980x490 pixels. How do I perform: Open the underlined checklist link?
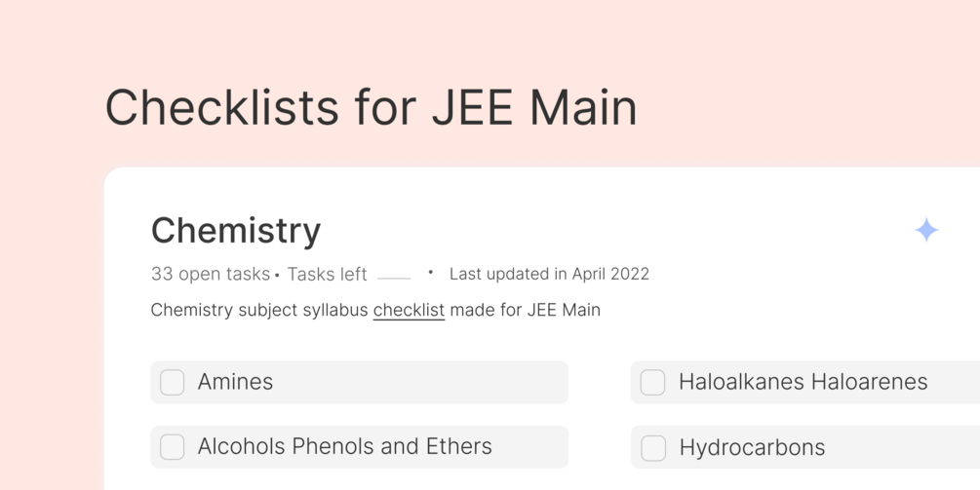pos(409,311)
